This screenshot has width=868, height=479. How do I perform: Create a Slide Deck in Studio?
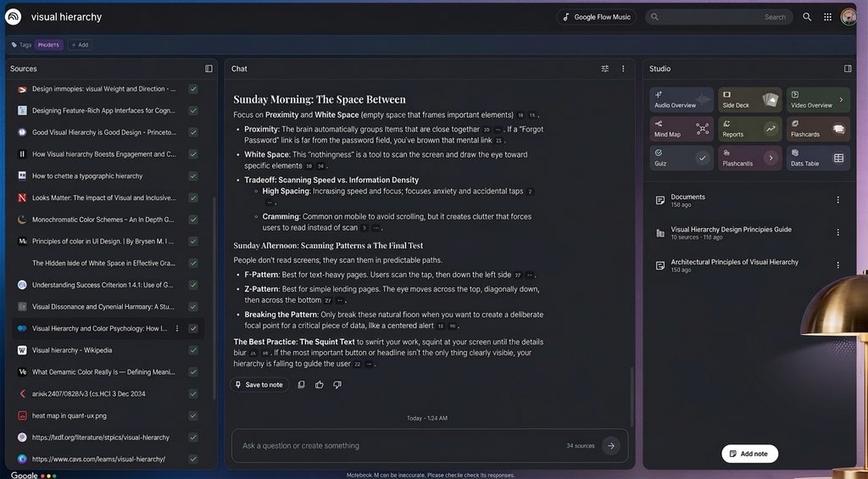coord(749,100)
